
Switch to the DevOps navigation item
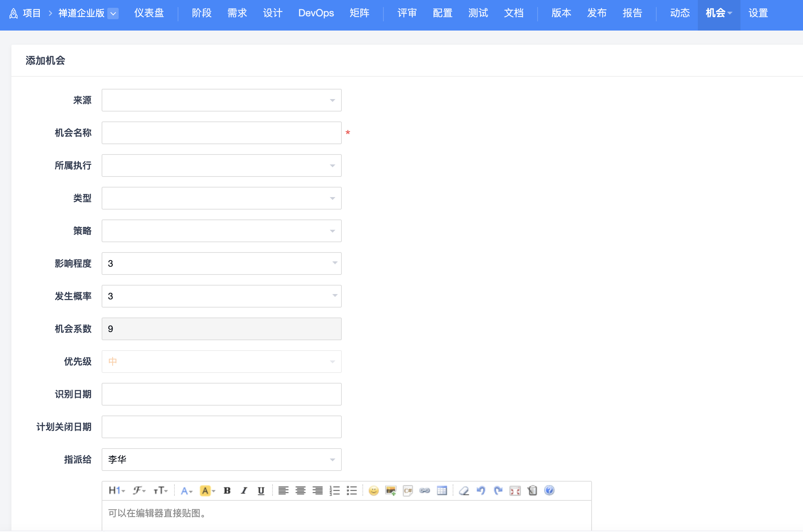316,13
